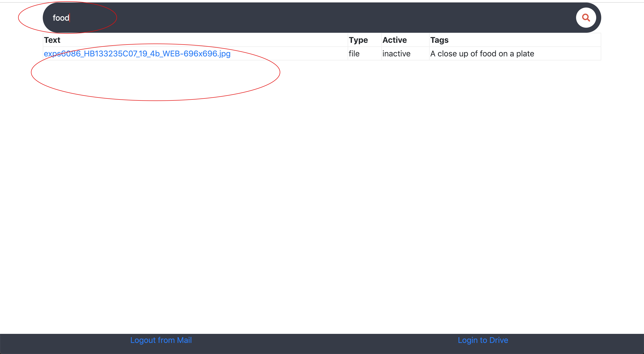Click the Active column header
The width and height of the screenshot is (644, 354).
[394, 40]
